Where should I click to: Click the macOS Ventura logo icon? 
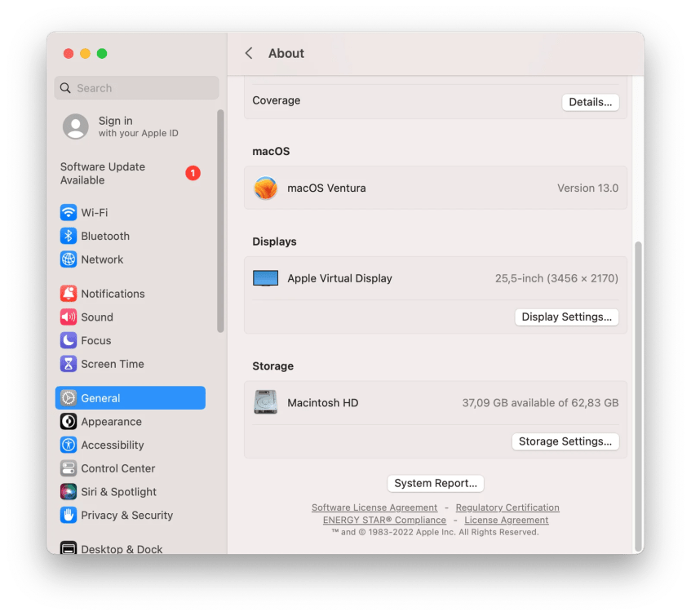265,188
